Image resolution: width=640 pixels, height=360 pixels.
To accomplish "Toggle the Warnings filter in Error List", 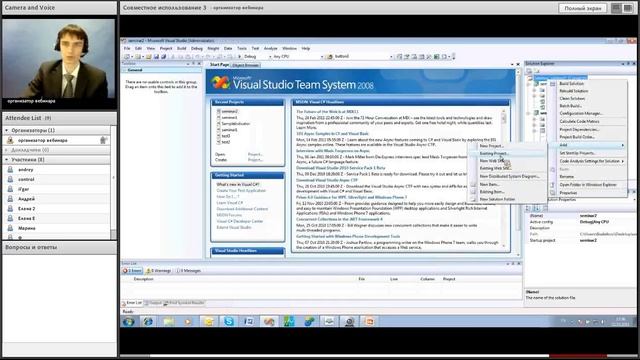I will pyautogui.click(x=158, y=271).
